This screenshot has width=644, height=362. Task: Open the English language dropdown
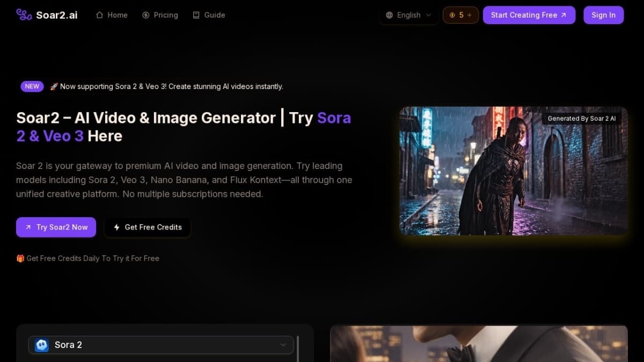pos(408,15)
